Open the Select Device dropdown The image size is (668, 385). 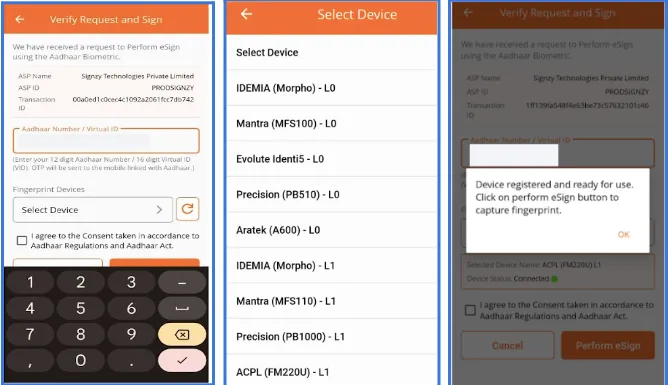point(93,210)
